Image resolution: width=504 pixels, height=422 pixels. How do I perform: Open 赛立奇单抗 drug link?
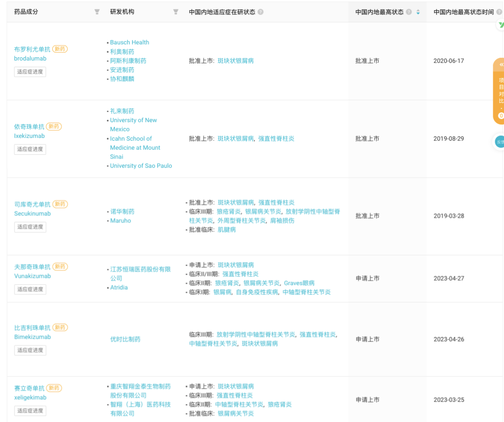[x=29, y=388]
